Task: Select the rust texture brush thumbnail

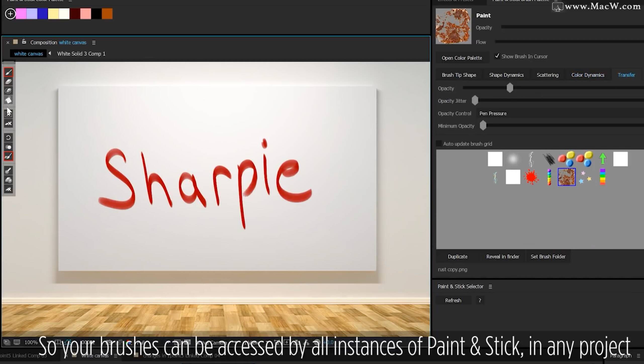Action: [x=566, y=177]
